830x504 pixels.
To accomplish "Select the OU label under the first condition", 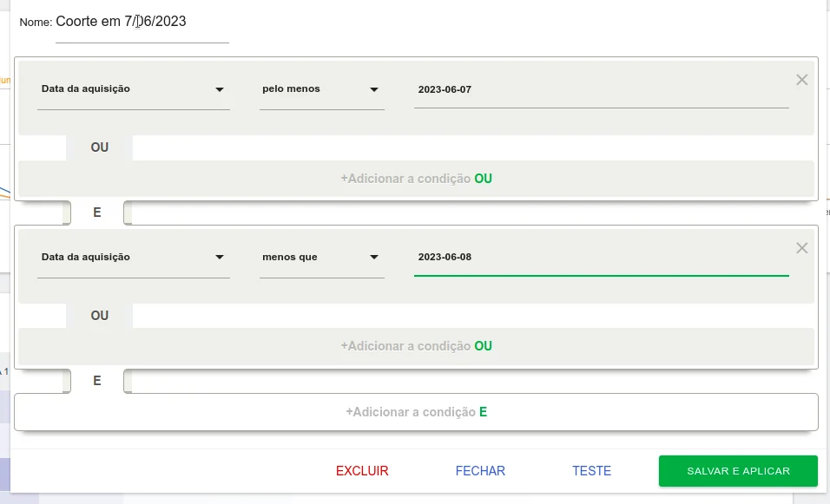I will (x=100, y=147).
